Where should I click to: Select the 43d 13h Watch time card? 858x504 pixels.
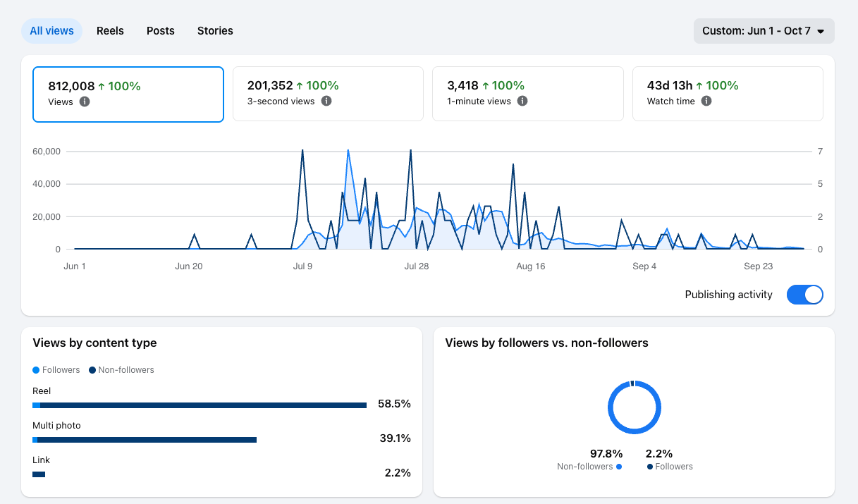click(x=728, y=94)
